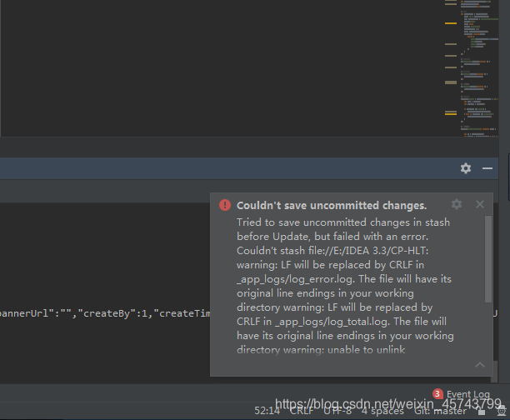Image resolution: width=510 pixels, height=420 pixels.
Task: Open the Hector inspections icon
Action: [502, 411]
